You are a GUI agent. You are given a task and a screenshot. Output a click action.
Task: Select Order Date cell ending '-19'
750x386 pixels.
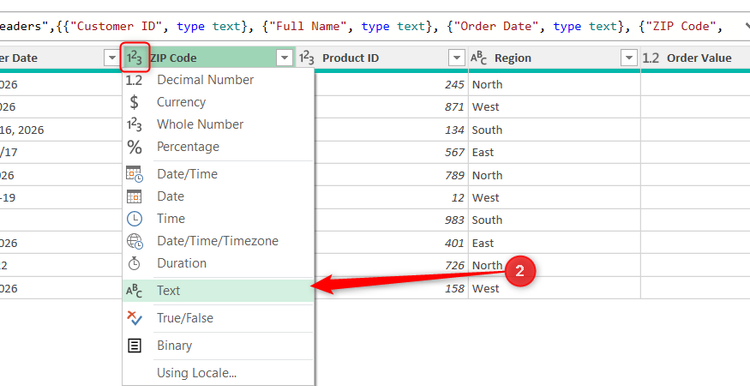[61, 198]
